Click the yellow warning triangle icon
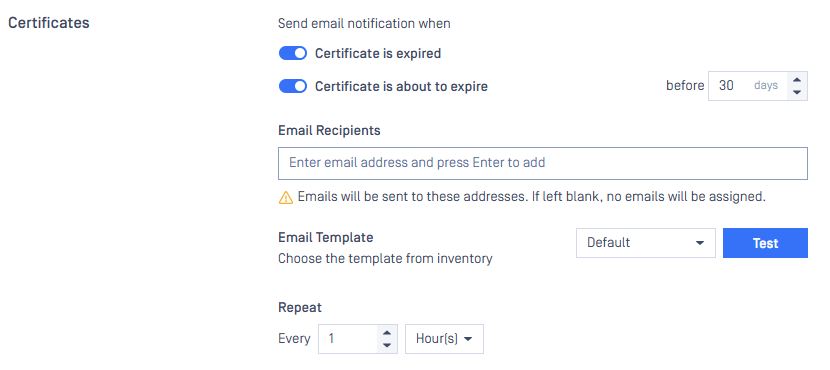 click(285, 197)
